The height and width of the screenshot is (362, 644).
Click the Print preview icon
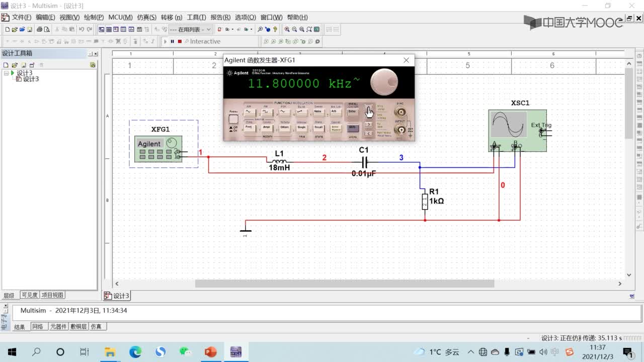point(47,30)
